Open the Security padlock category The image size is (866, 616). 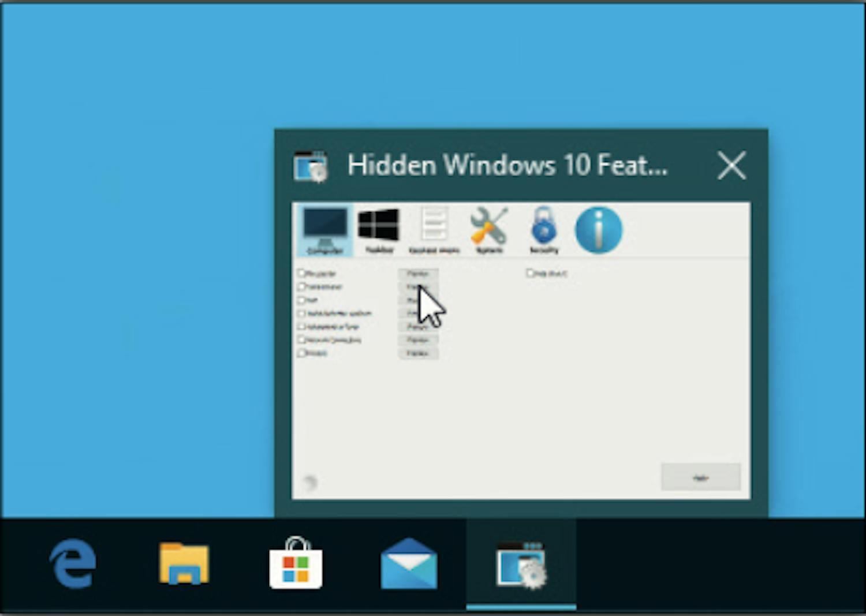(544, 230)
